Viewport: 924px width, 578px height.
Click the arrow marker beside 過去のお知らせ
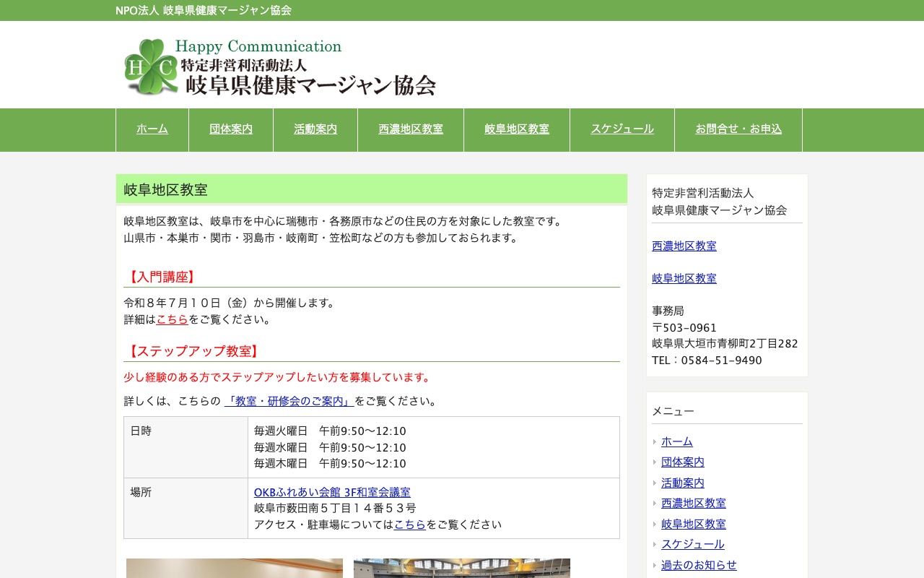[x=655, y=566]
